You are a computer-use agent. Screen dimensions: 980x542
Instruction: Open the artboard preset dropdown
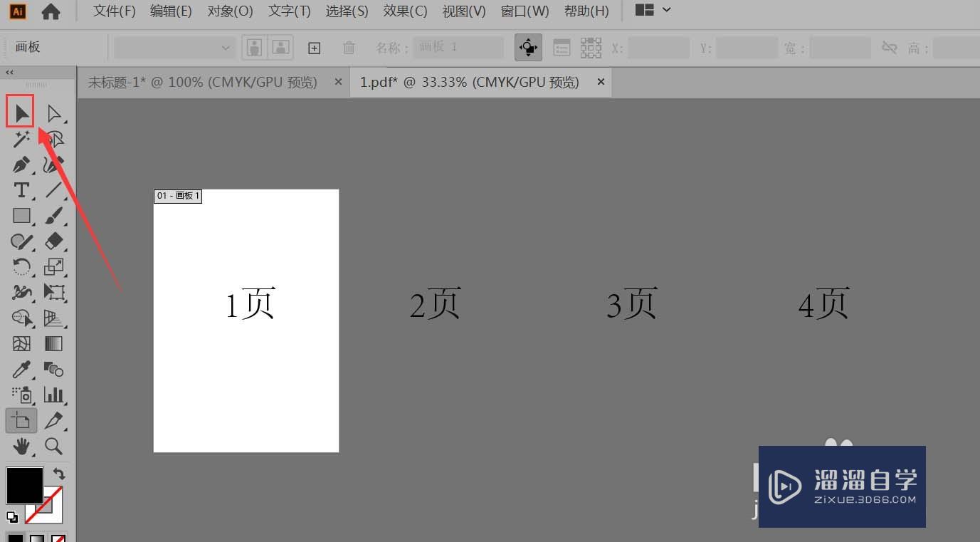coord(174,48)
